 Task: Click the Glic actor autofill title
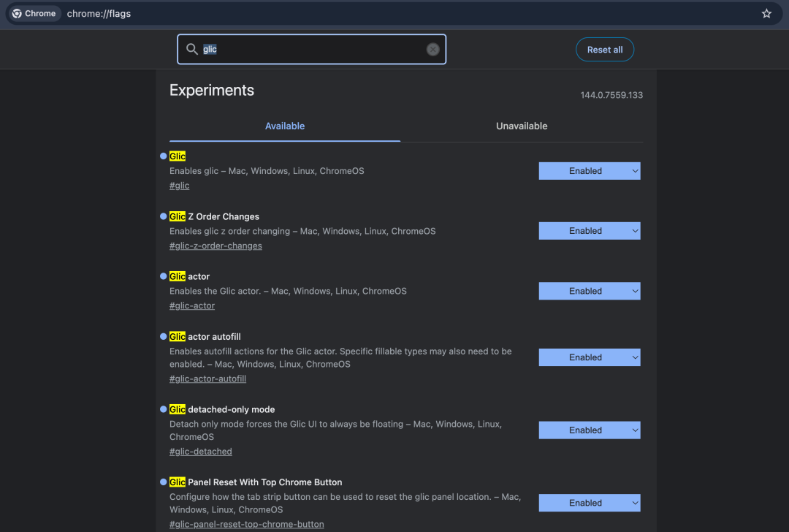(205, 336)
